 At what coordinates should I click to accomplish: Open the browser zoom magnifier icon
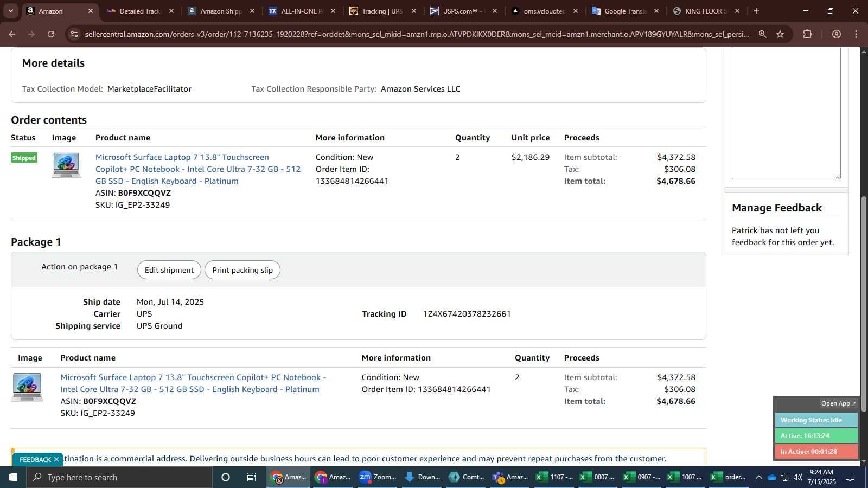pyautogui.click(x=763, y=34)
